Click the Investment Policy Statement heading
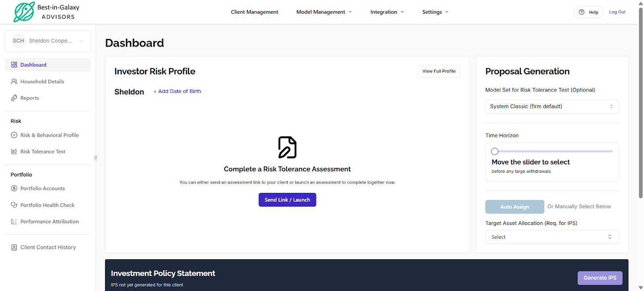 tap(163, 274)
